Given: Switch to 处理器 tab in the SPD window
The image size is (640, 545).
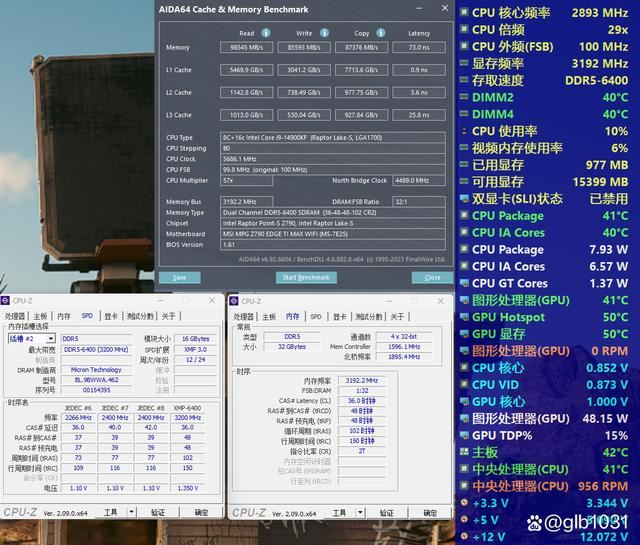Looking at the screenshot, I should tap(17, 316).
